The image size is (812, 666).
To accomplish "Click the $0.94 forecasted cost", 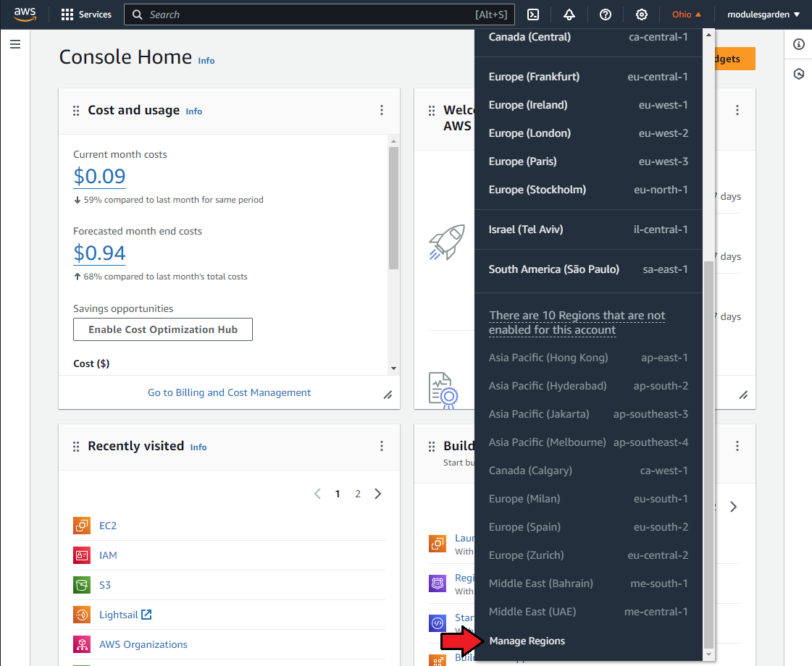I will click(x=99, y=253).
